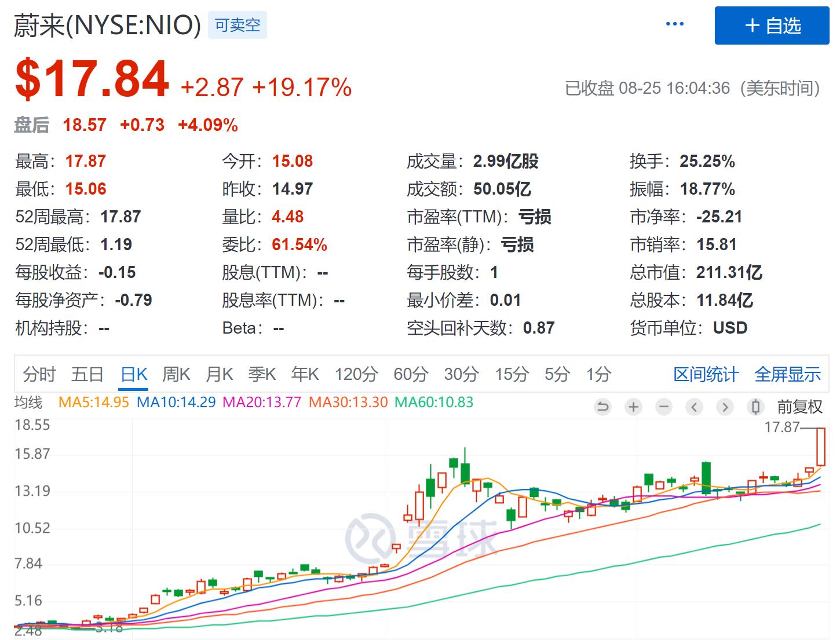Image resolution: width=840 pixels, height=640 pixels.
Task: Click the latest tall red candlestick
Action: click(821, 447)
